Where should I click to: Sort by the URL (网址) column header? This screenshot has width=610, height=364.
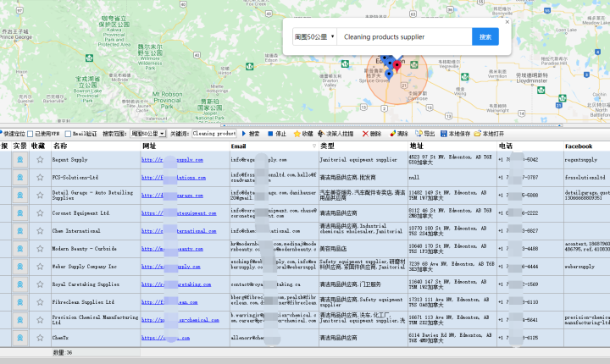[186, 146]
